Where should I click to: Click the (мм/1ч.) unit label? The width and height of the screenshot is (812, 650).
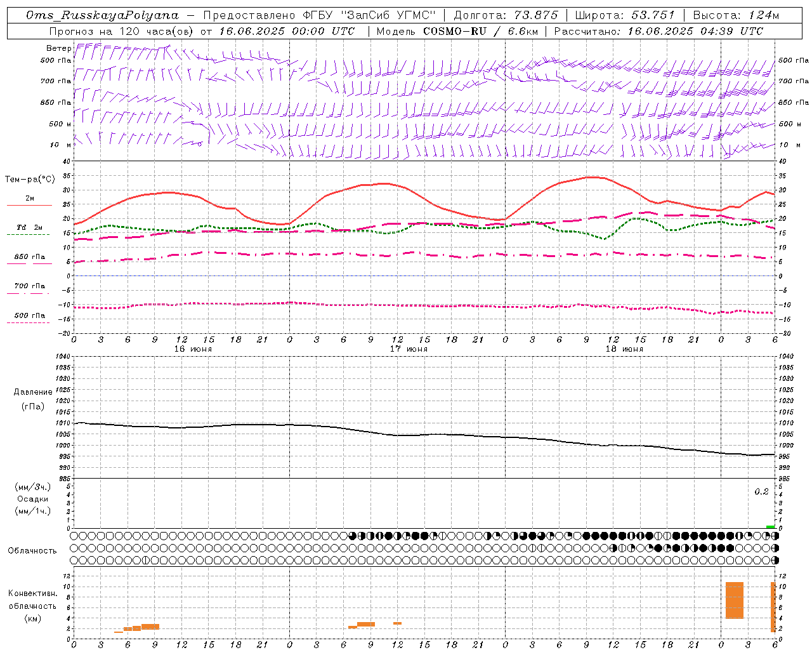[33, 511]
